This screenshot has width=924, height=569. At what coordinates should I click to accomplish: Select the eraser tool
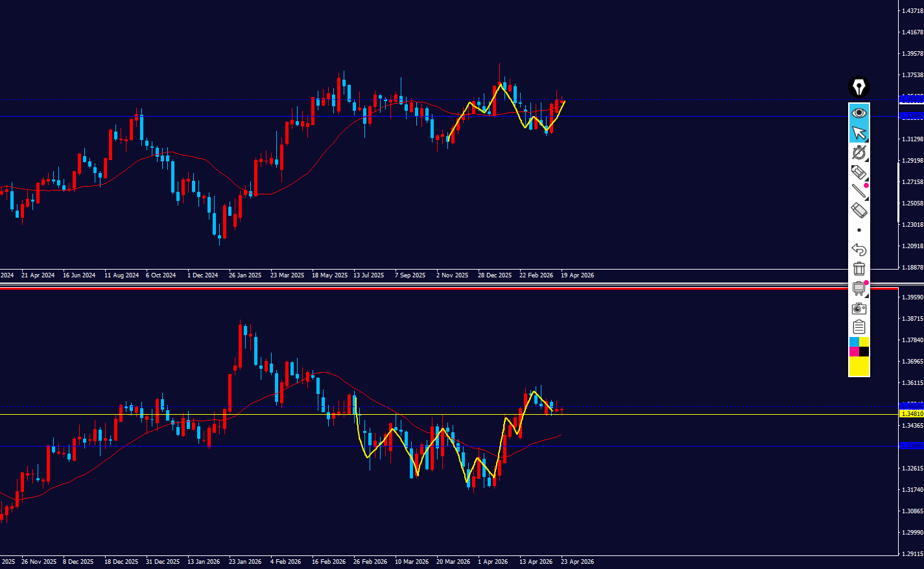[x=859, y=210]
